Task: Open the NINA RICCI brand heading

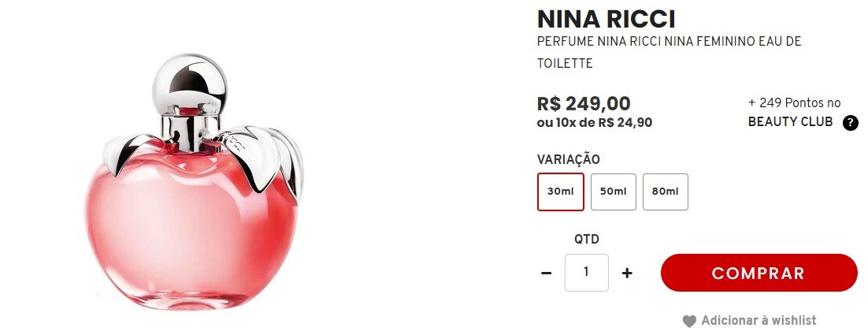Action: pos(606,20)
